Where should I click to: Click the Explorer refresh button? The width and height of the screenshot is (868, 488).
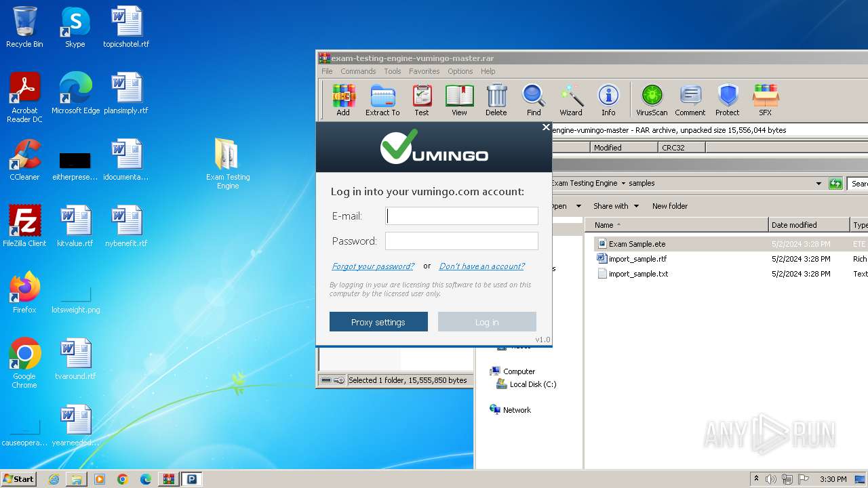click(835, 184)
